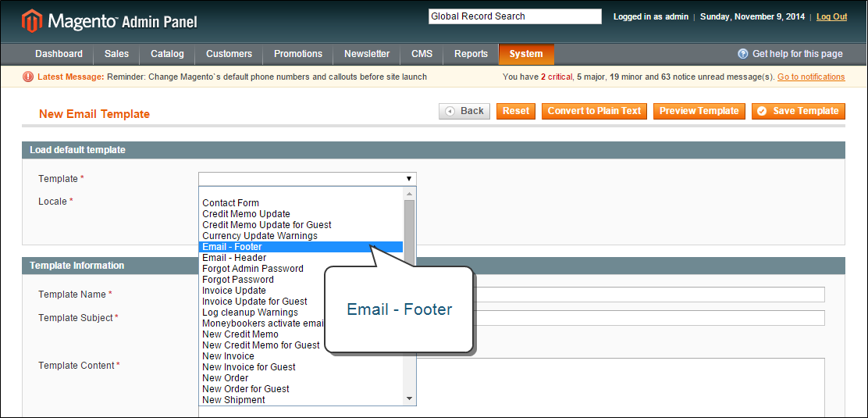
Task: Click the Latest Message warning icon
Action: click(27, 77)
